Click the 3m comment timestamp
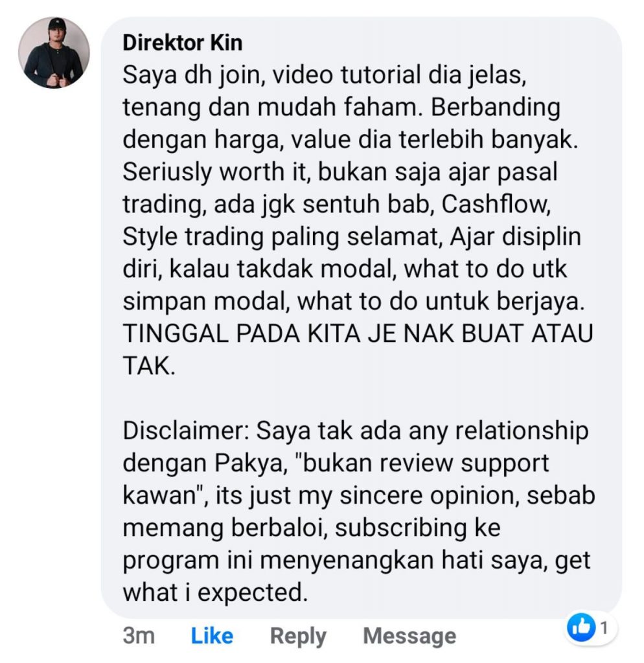This screenshot has width=644, height=663. point(139,636)
